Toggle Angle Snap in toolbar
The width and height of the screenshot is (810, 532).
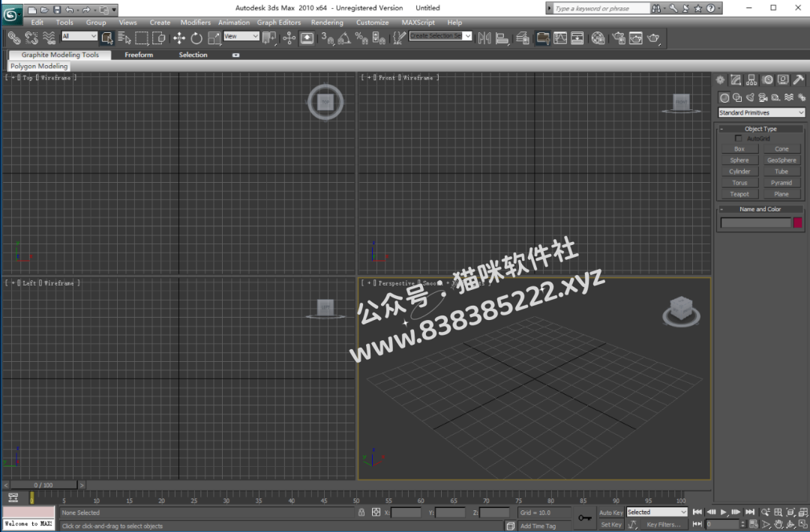coord(344,37)
